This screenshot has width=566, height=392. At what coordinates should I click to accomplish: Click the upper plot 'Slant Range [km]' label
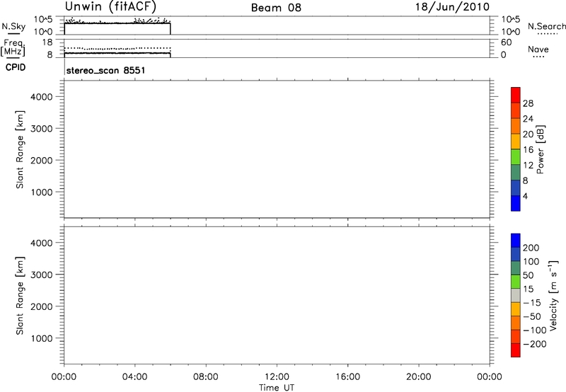[x=20, y=149]
